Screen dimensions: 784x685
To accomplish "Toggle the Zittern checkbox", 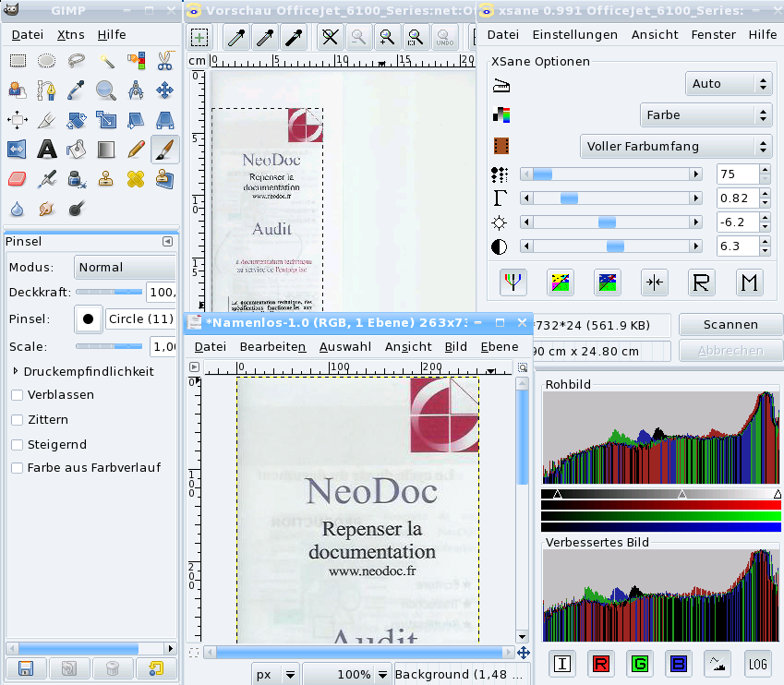I will pos(18,420).
